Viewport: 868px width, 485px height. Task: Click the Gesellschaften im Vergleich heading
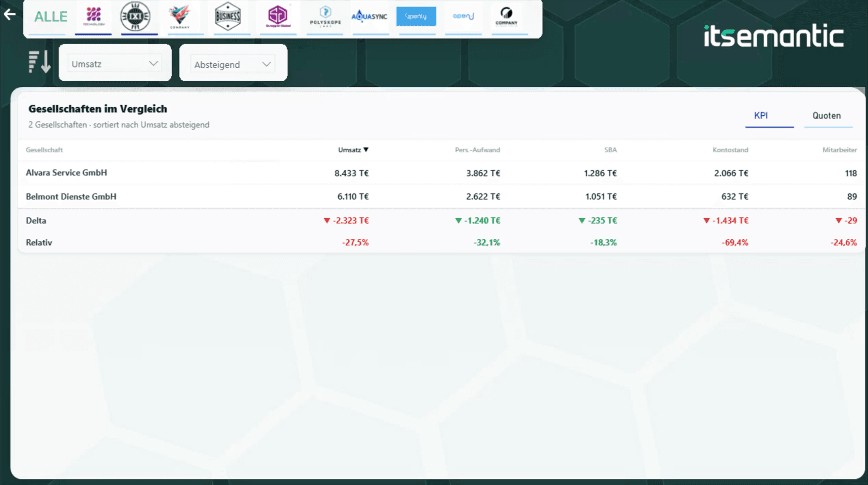click(x=98, y=109)
